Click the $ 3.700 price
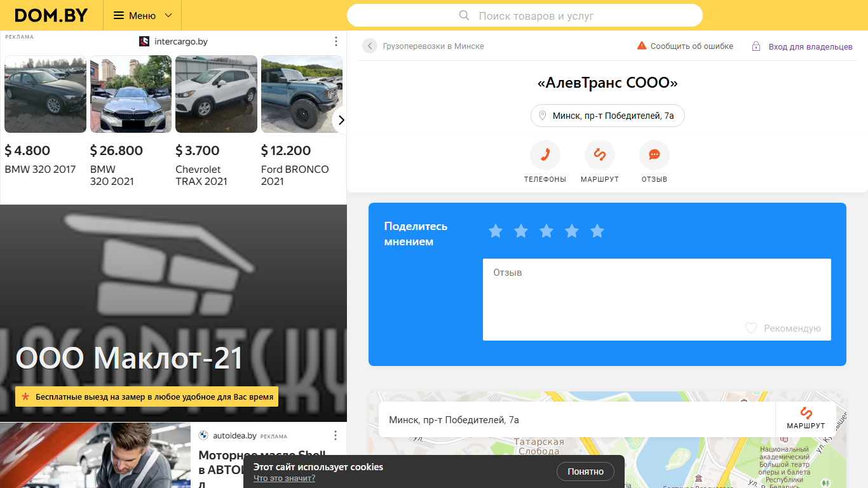Viewport: 868px width, 488px height. [x=198, y=151]
